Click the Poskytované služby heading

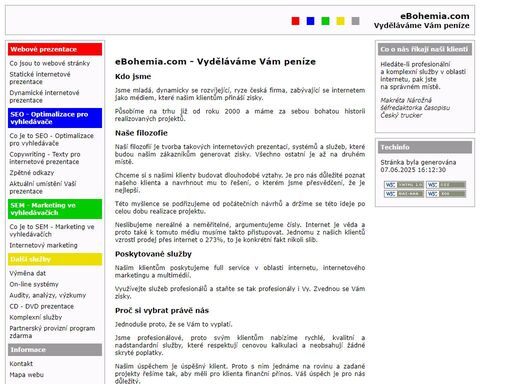(153, 254)
